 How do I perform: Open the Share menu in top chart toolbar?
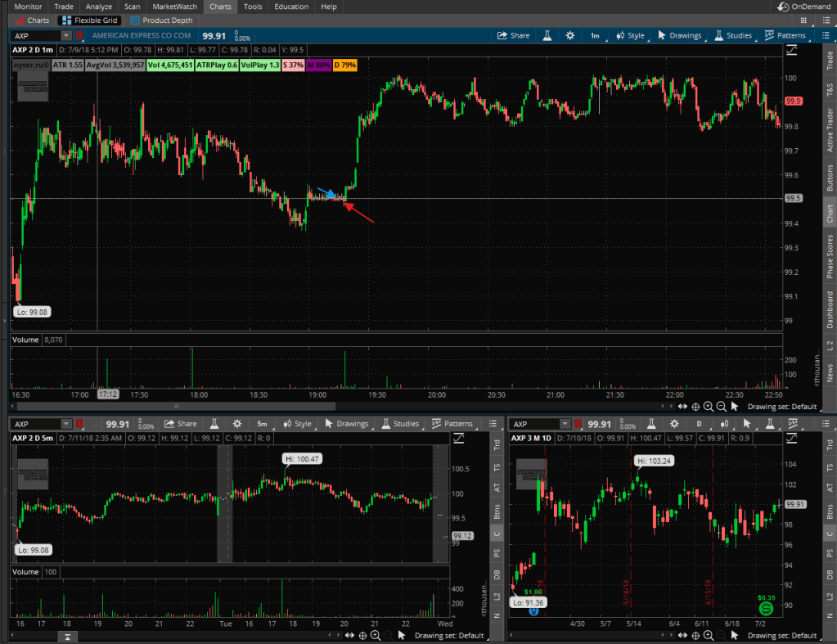(x=514, y=36)
